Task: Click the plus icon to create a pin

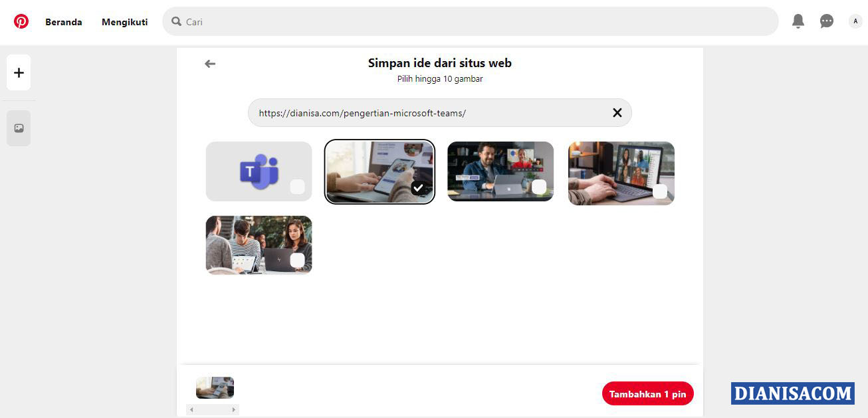Action: coord(18,72)
